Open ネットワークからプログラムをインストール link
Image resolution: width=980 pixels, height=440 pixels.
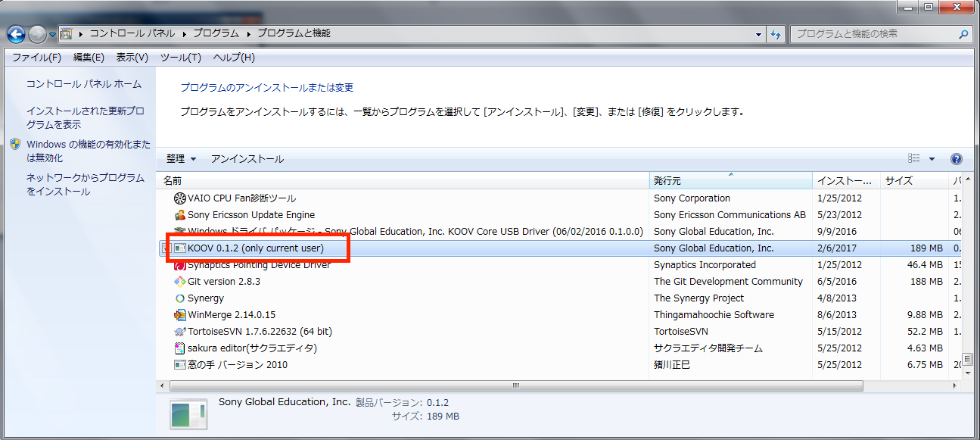click(x=86, y=184)
